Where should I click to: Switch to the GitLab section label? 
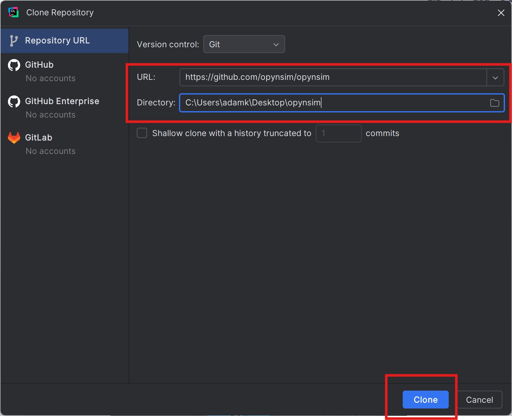pyautogui.click(x=39, y=138)
